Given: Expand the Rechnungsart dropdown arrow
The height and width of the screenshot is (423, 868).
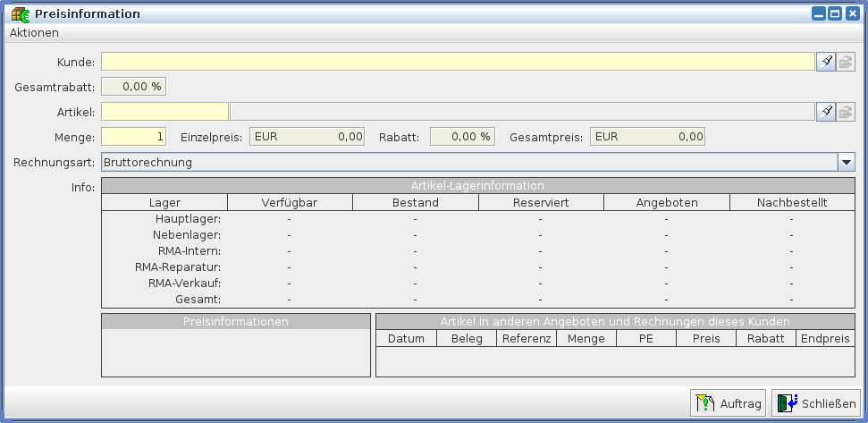Looking at the screenshot, I should [846, 162].
